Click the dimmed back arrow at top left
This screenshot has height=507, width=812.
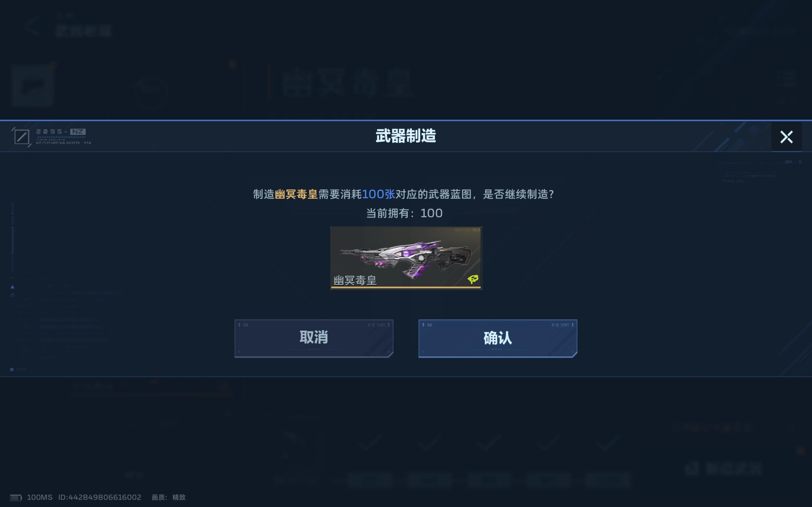click(x=33, y=27)
